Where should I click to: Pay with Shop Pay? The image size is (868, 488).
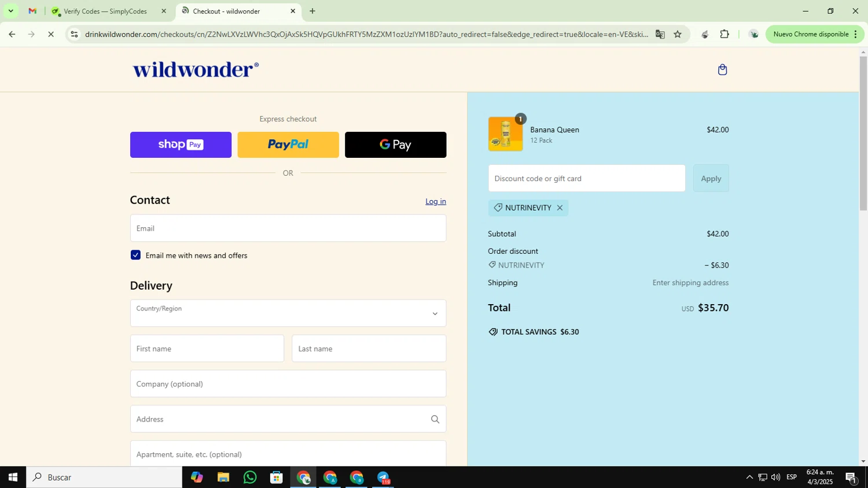click(x=181, y=145)
